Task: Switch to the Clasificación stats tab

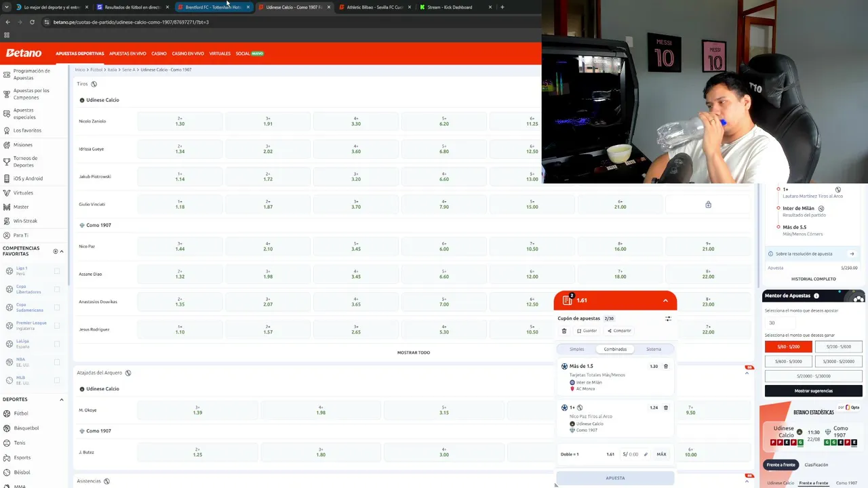Action: (x=816, y=465)
